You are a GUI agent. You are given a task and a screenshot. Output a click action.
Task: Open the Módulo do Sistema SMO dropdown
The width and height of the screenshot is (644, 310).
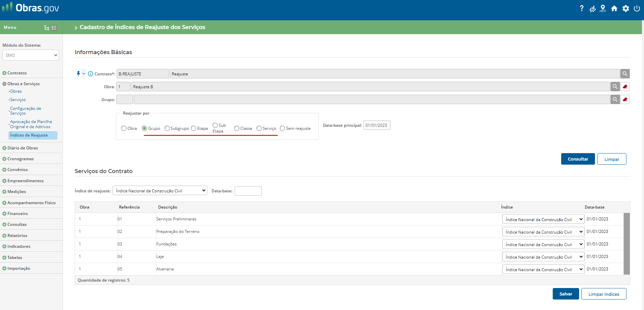tap(31, 55)
